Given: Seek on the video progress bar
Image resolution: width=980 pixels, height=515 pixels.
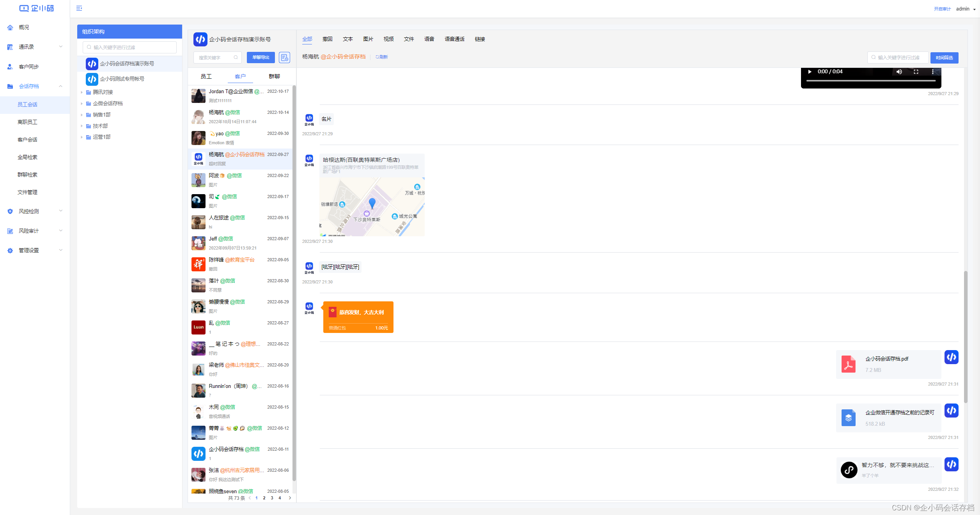Looking at the screenshot, I should click(870, 81).
